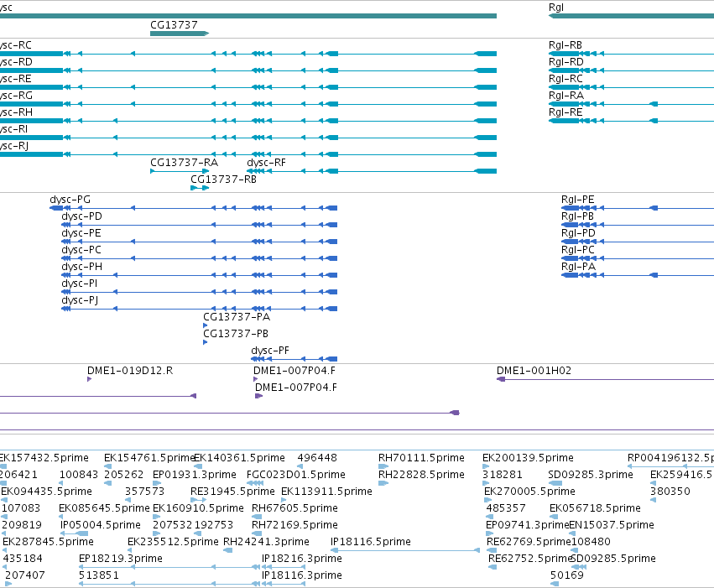Click the DME1-001H02 clone label
The width and height of the screenshot is (714, 588).
534,371
